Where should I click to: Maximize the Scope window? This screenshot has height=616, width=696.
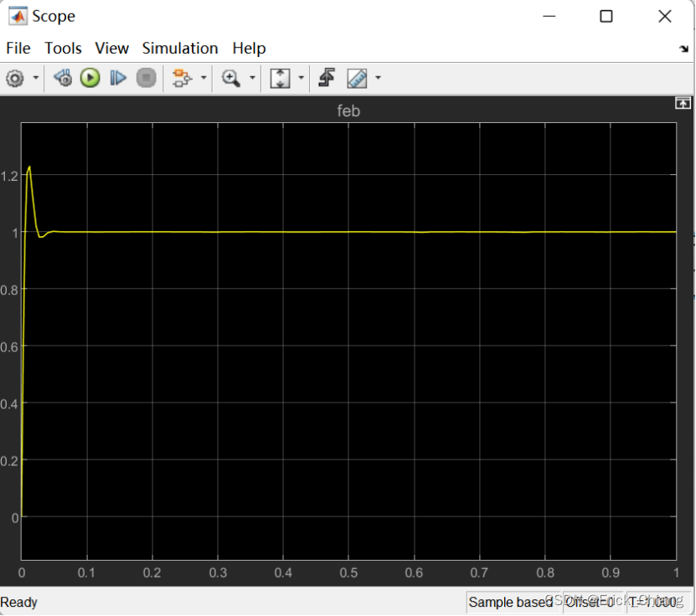606,17
